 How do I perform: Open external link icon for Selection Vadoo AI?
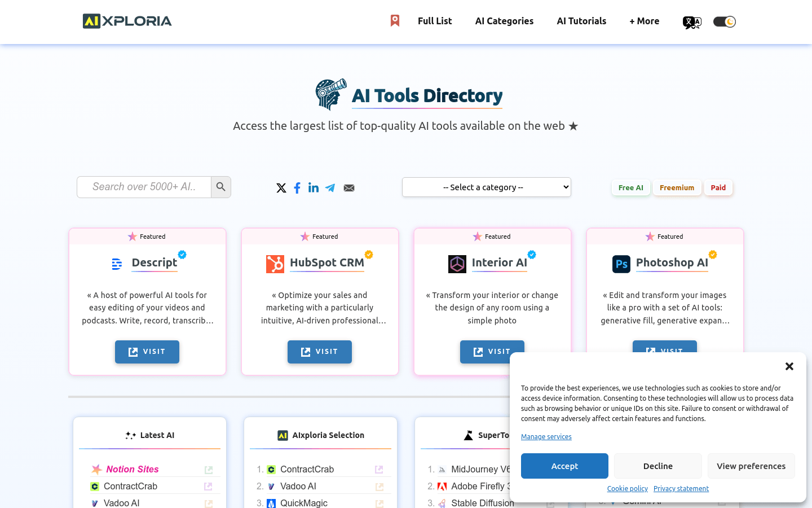(x=379, y=487)
